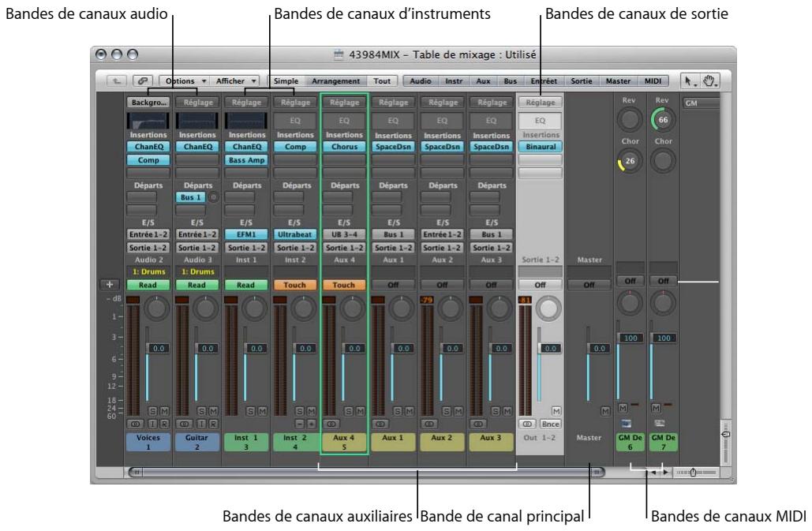Click stereo format icon on Guitar channel
This screenshot has width=812, height=531.
point(185,424)
